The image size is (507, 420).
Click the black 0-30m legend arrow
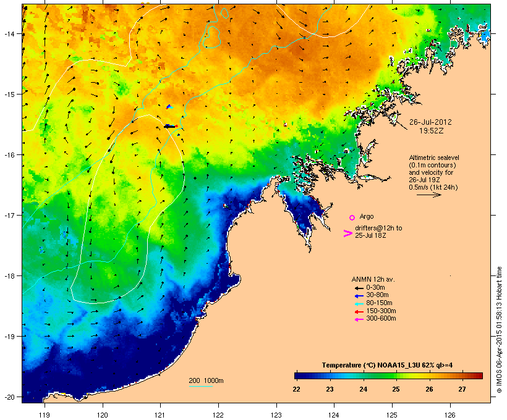(359, 288)
